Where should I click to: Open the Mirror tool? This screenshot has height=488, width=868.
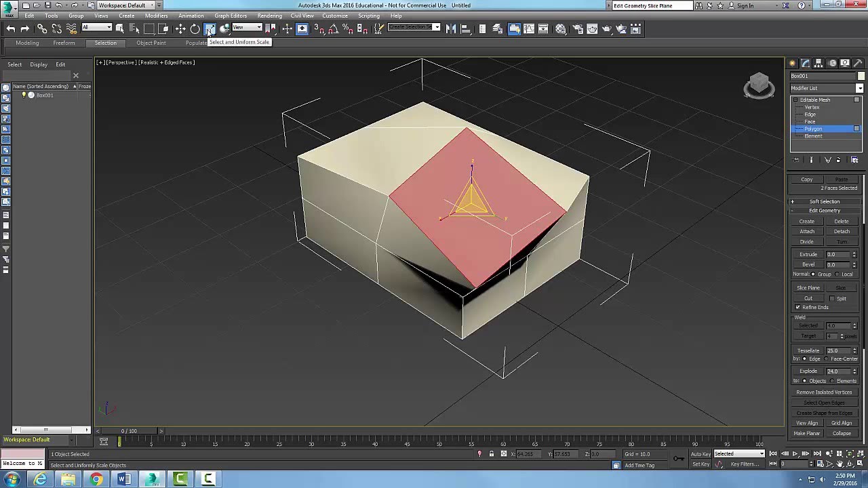pyautogui.click(x=451, y=28)
